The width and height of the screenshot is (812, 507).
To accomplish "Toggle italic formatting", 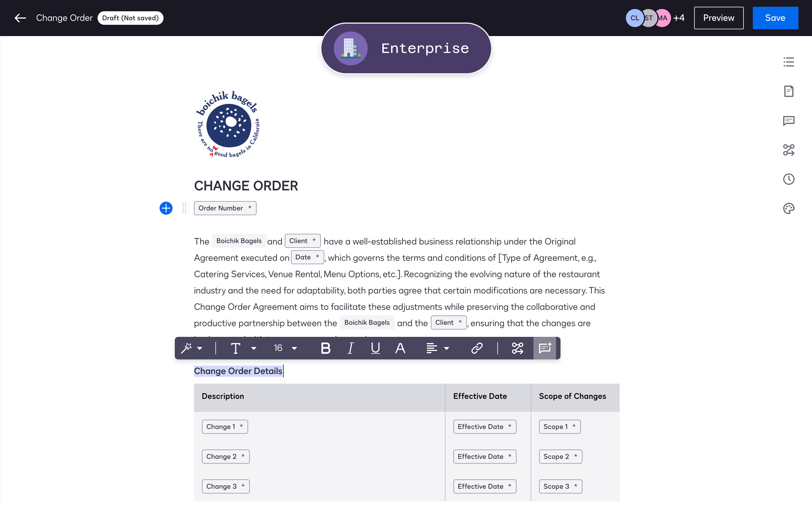I will pyautogui.click(x=350, y=348).
